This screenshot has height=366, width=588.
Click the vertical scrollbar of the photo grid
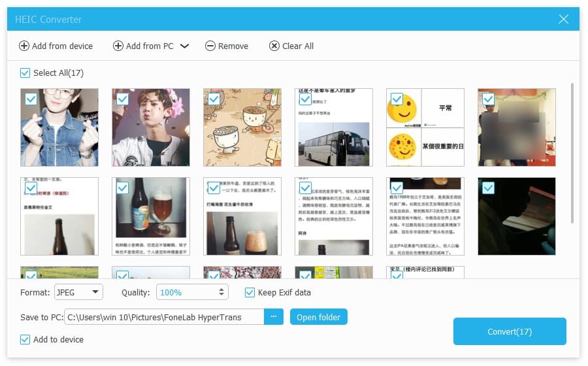572,154
